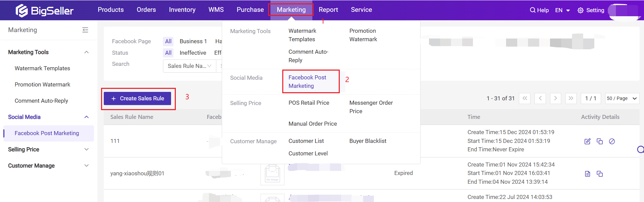This screenshot has width=644, height=202.
Task: Expand Customer Manage sidebar section
Action: (x=87, y=166)
